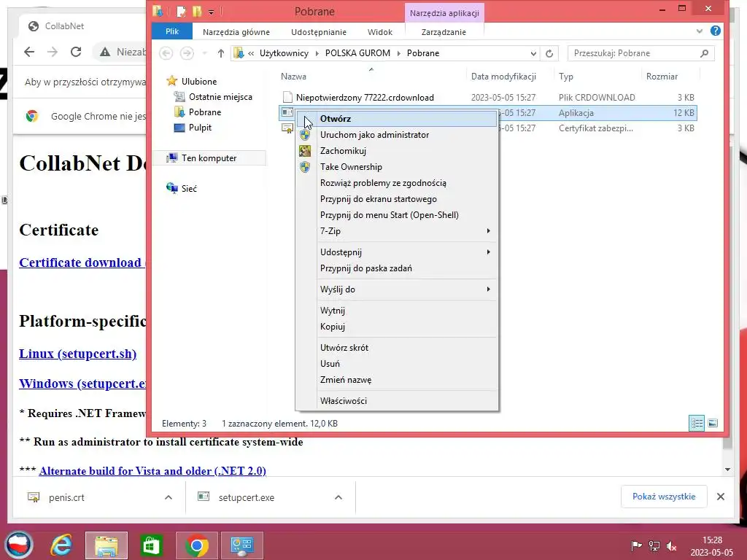Screen dimensions: 747x560
Task: Click Chrome forward arrow
Action: click(x=53, y=52)
